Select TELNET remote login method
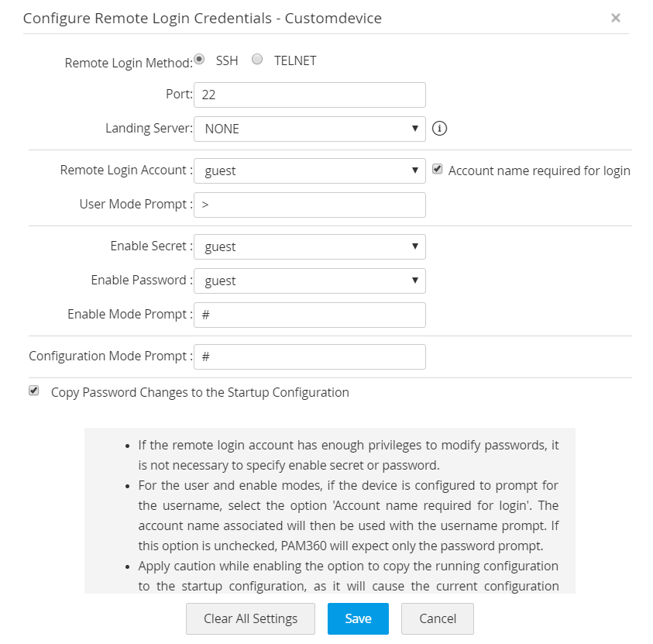 point(258,59)
